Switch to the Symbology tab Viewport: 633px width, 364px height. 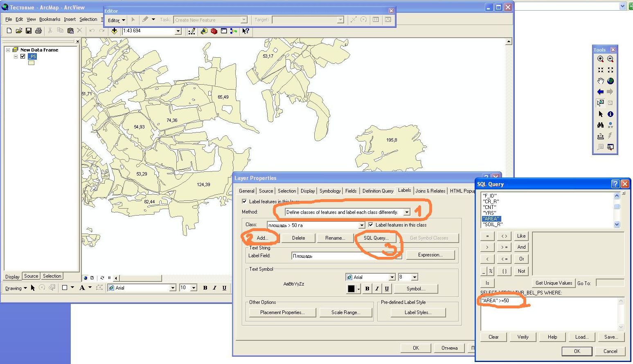(330, 191)
